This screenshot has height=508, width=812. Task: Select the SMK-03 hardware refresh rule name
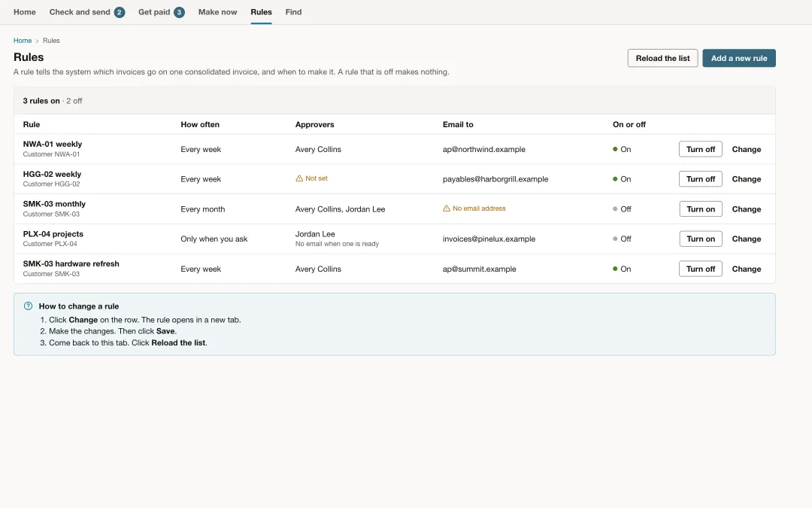tap(71, 263)
